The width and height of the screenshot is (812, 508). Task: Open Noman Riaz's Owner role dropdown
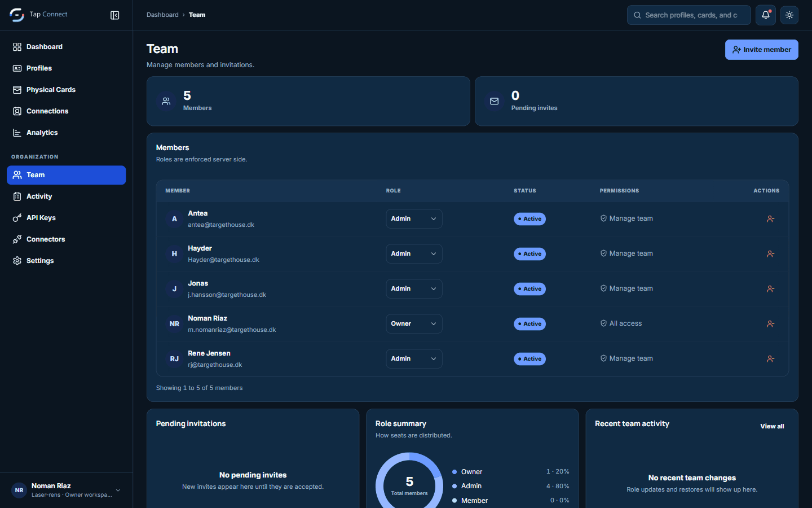pos(414,324)
